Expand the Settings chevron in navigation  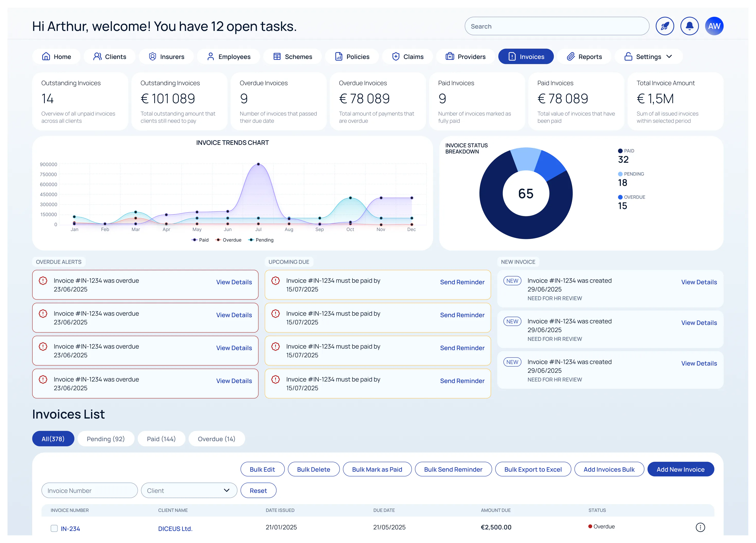click(x=669, y=56)
